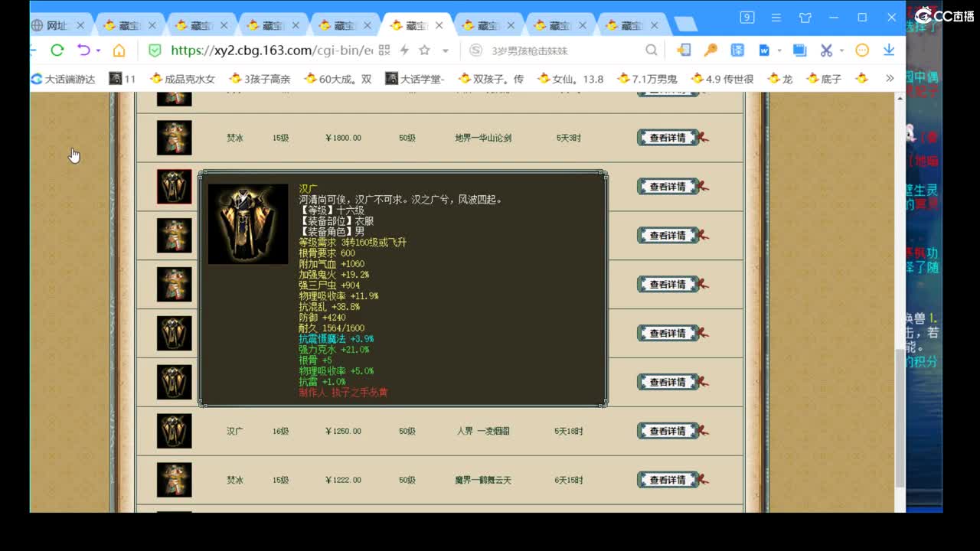The height and width of the screenshot is (551, 980).
Task: Click the page's vertical scrollbar thumb
Action: [900, 419]
